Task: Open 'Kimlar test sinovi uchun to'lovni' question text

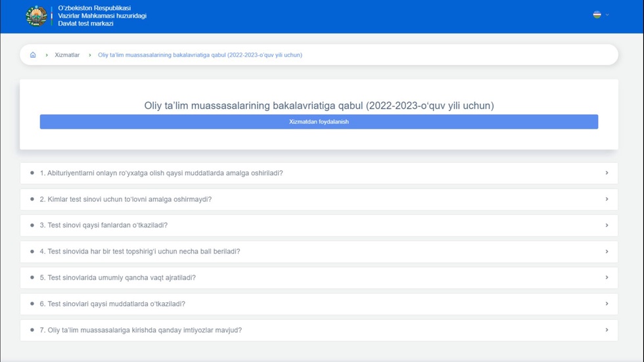Action: 129,199
